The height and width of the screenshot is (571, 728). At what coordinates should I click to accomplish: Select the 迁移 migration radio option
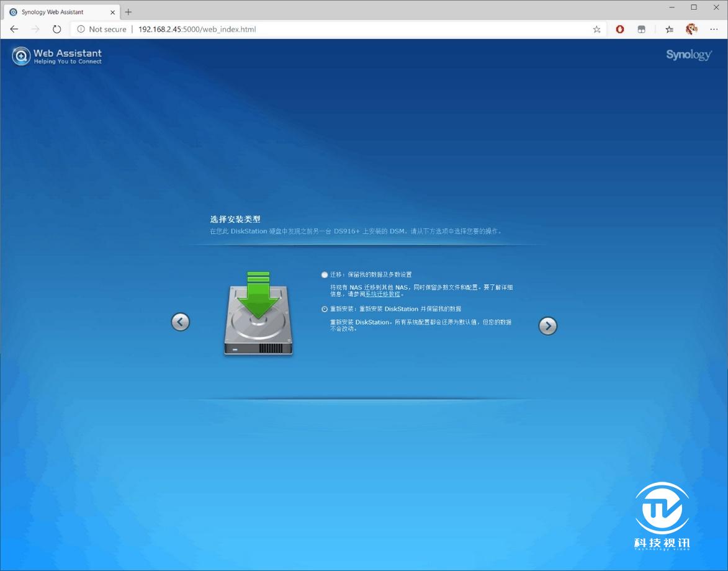click(324, 274)
